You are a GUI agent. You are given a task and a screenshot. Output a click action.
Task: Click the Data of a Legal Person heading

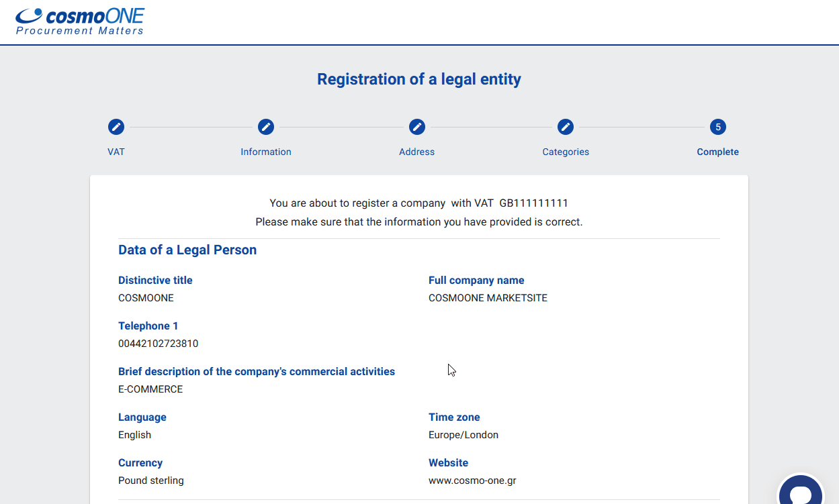(x=187, y=250)
